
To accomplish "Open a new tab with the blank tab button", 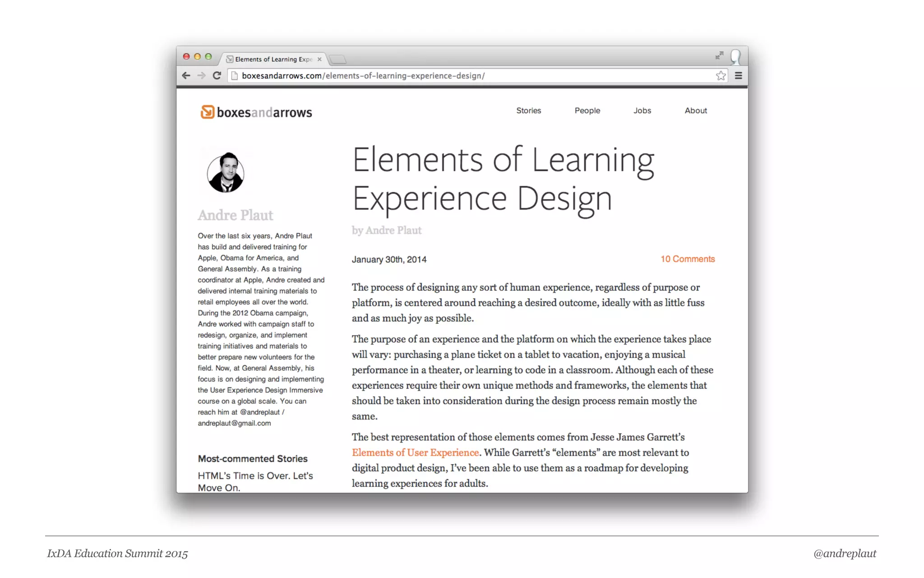I will (337, 59).
